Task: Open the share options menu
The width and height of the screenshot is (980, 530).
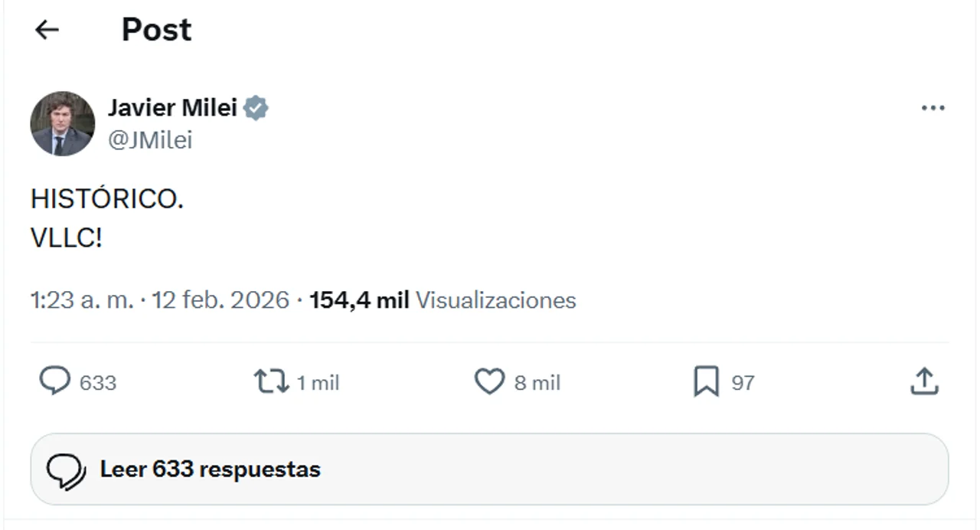Action: [x=925, y=381]
